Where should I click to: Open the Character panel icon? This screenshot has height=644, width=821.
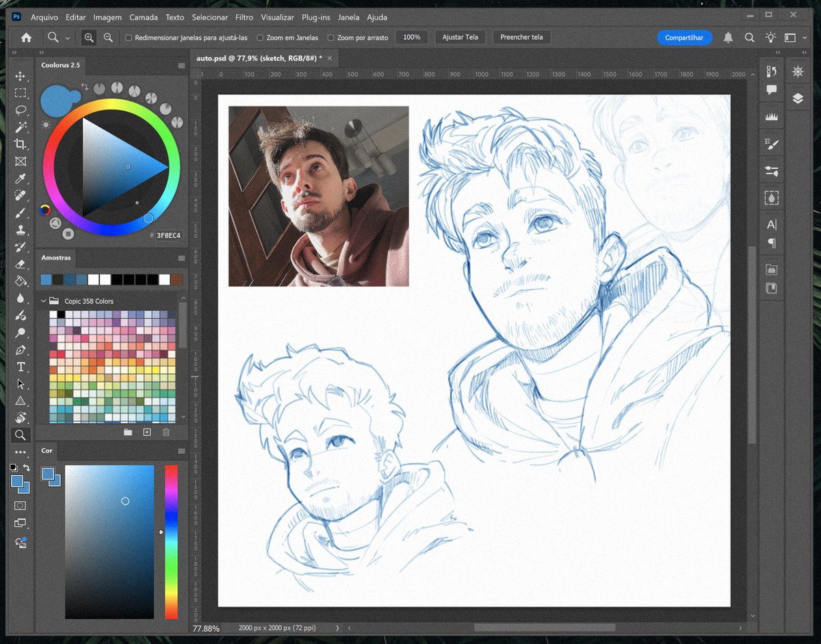coord(771,224)
